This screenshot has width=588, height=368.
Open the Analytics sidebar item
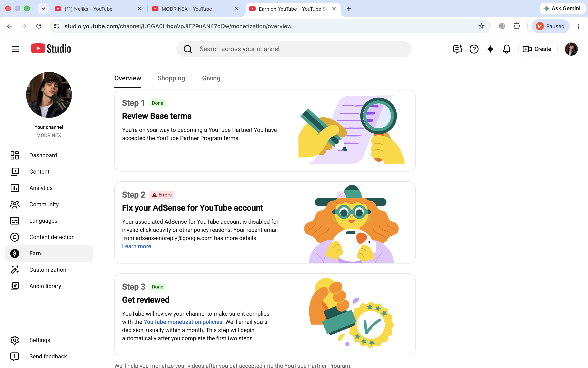click(49, 188)
